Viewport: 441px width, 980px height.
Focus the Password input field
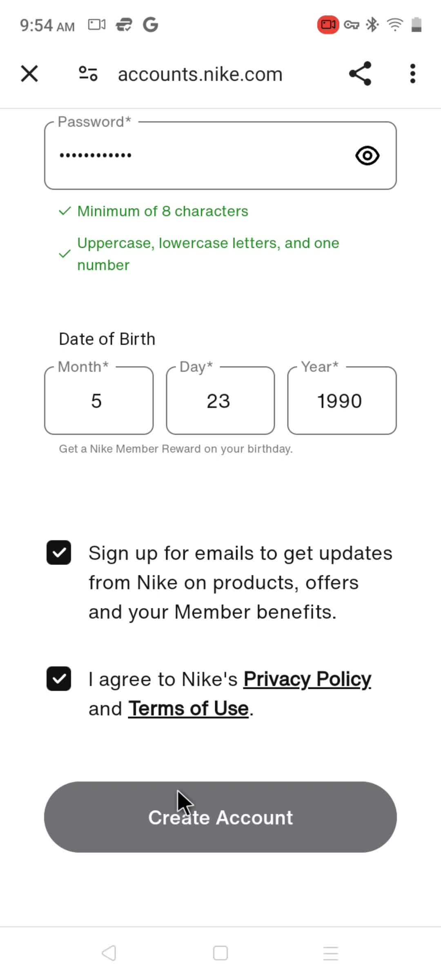click(220, 156)
